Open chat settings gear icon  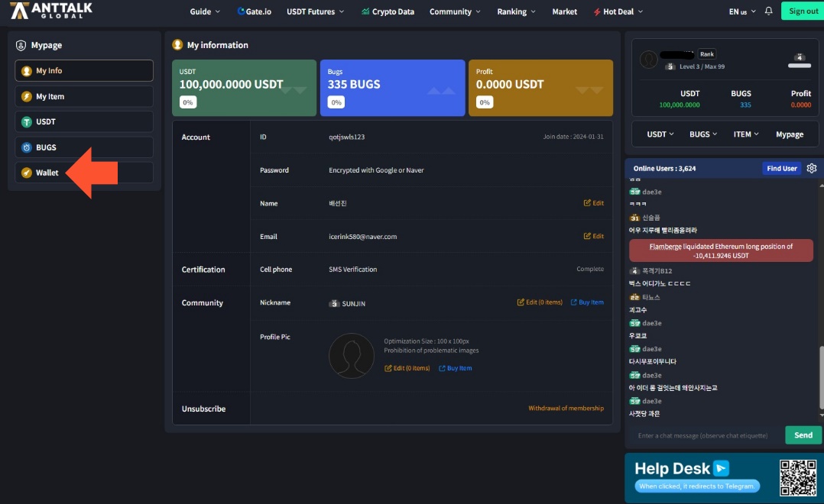point(812,168)
